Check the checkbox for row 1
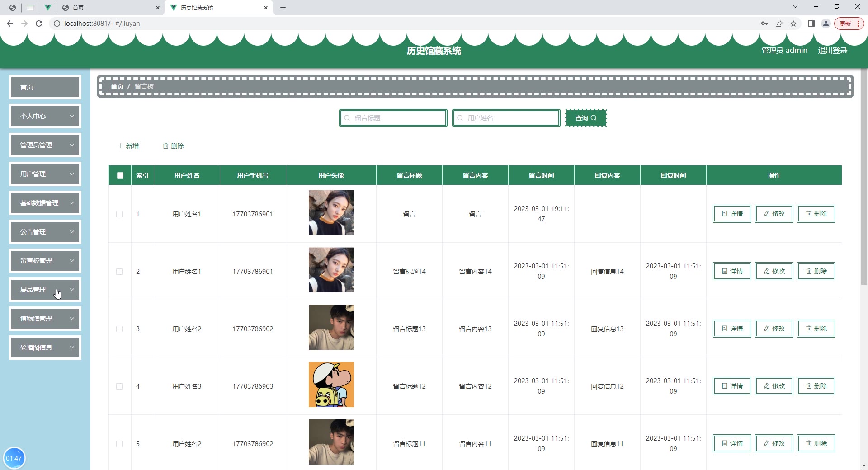This screenshot has width=868, height=470. click(x=119, y=214)
